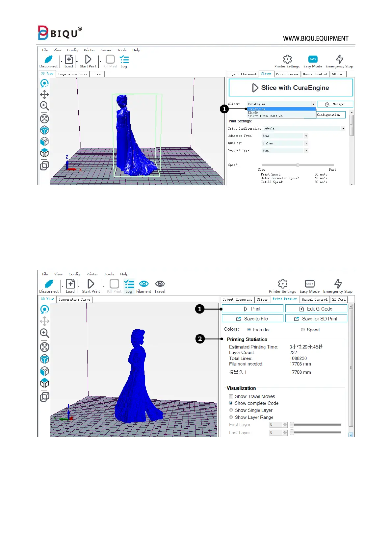Screen dimensions: 392x554
Task: Open Object Placement tab in Slicer-tab window
Action: (x=242, y=74)
